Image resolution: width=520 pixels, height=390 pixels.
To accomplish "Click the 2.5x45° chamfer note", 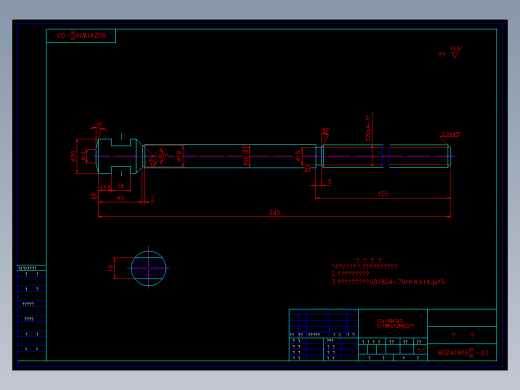I will coord(451,134).
